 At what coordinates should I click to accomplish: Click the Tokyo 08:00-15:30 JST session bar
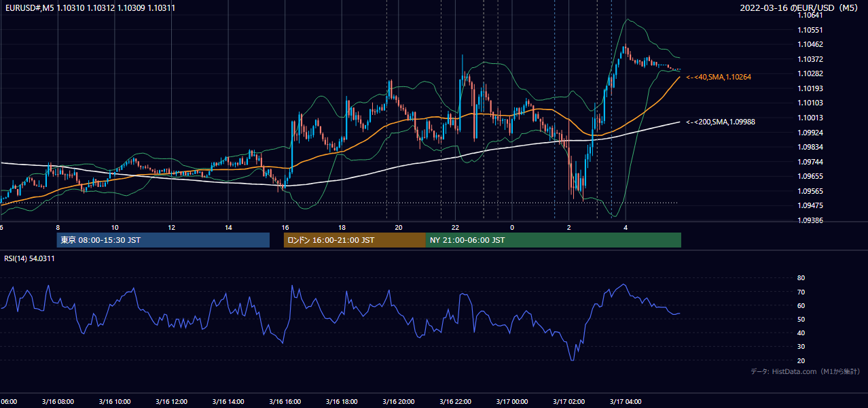pos(163,240)
